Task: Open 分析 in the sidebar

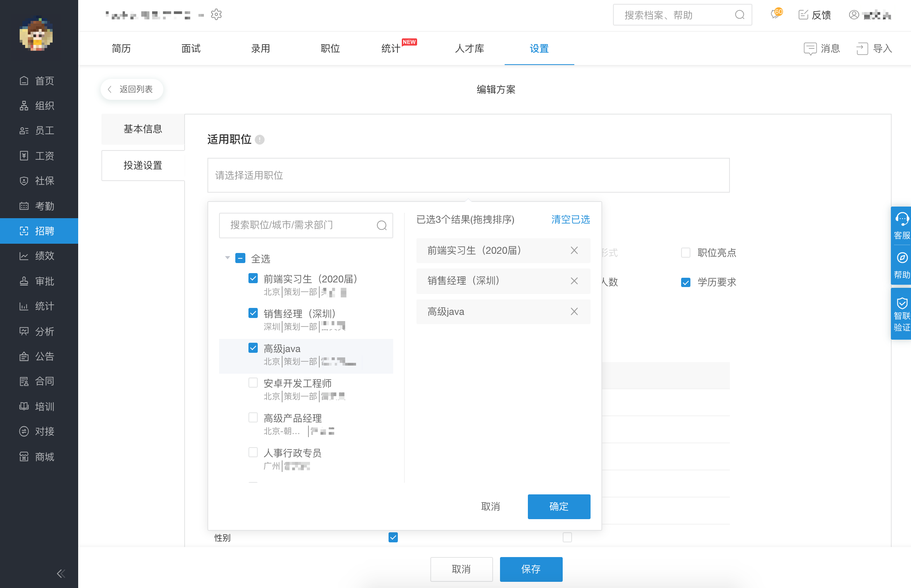Action: 39,332
